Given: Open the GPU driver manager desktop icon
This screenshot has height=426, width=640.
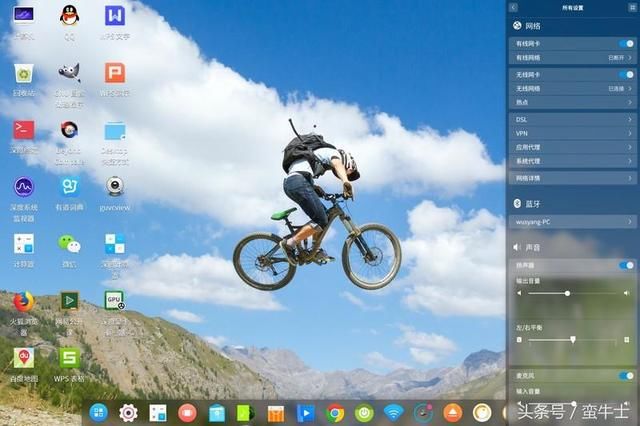Looking at the screenshot, I should [x=115, y=301].
